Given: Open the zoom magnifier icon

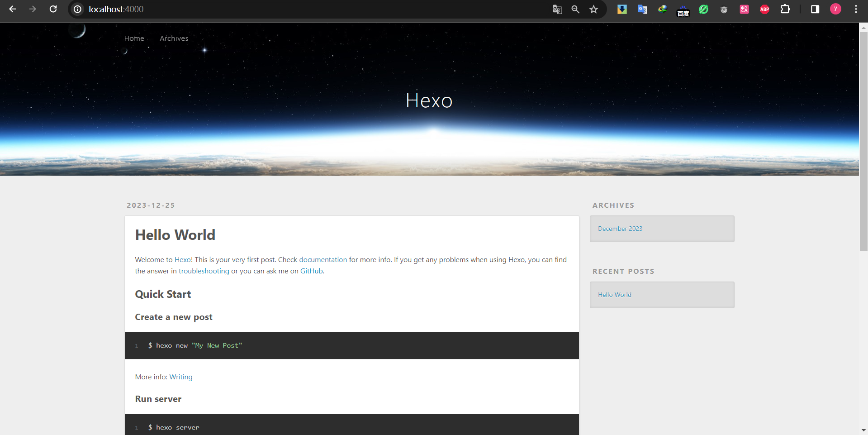Looking at the screenshot, I should [575, 9].
